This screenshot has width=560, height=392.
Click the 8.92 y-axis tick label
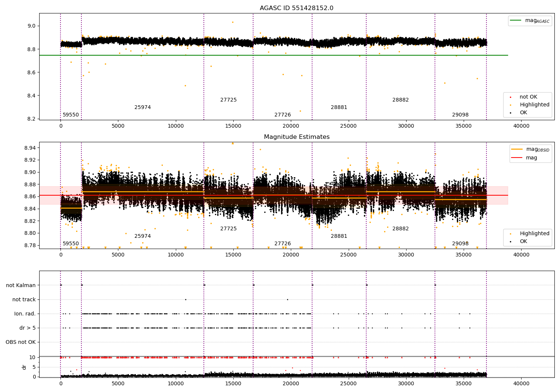click(x=30, y=160)
